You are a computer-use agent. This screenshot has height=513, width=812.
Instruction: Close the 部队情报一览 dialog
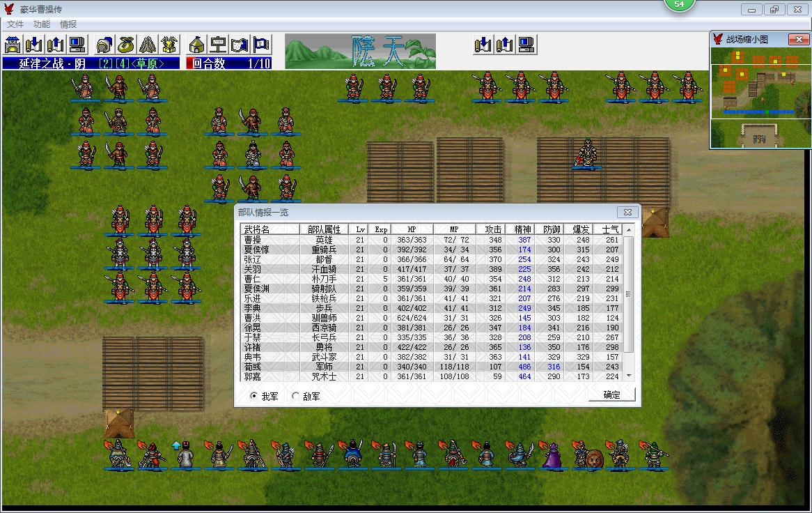point(627,212)
